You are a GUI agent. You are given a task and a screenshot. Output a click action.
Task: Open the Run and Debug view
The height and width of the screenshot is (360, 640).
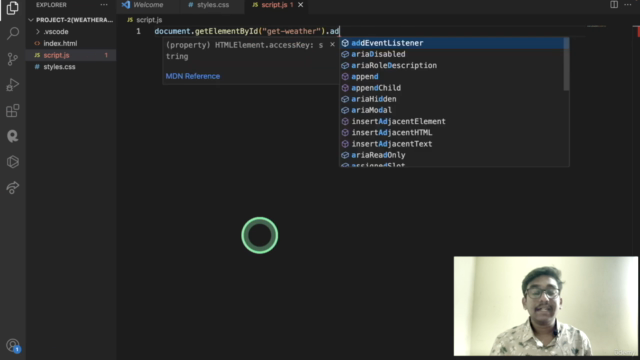13,85
